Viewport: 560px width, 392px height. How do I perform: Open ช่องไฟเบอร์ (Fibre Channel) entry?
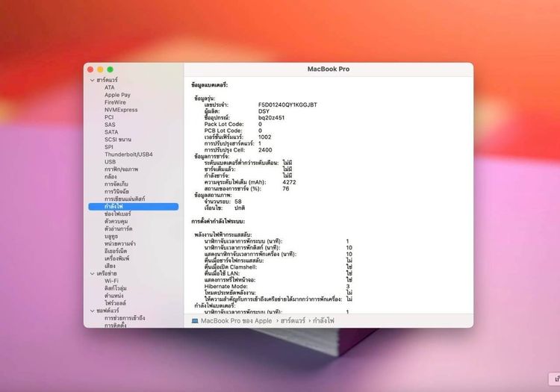coord(117,214)
